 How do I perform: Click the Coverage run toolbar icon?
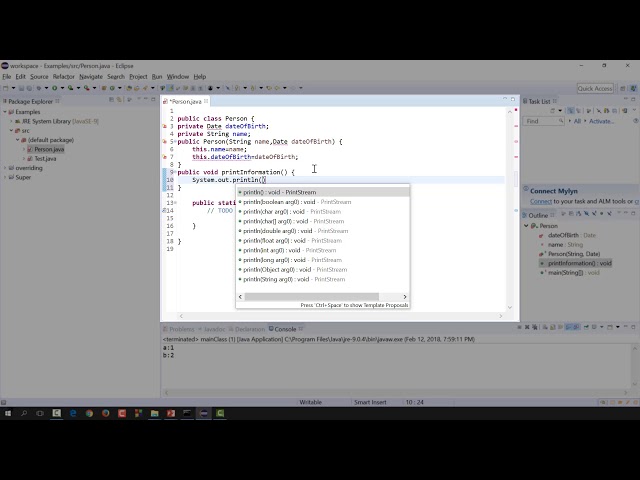pos(70,88)
